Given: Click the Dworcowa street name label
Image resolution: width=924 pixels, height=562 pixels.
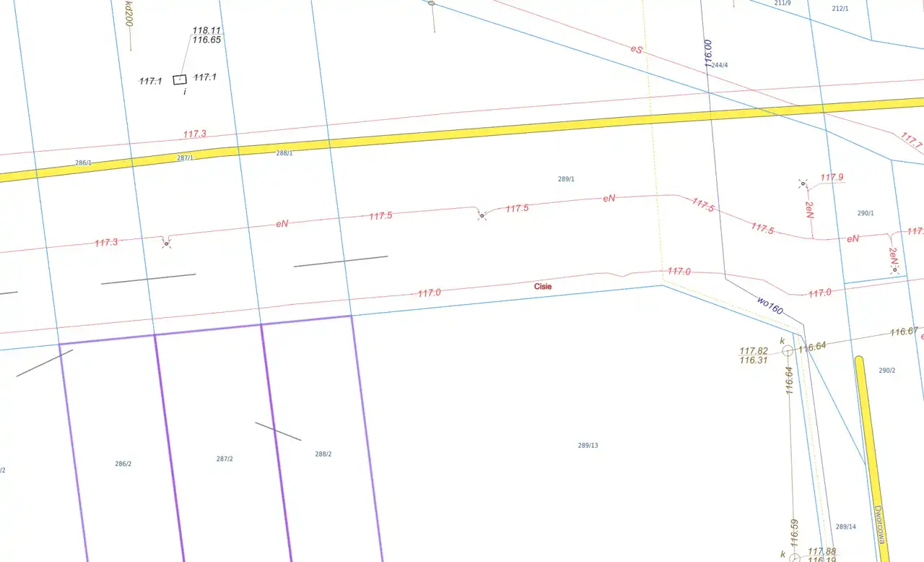Looking at the screenshot, I should 880,524.
